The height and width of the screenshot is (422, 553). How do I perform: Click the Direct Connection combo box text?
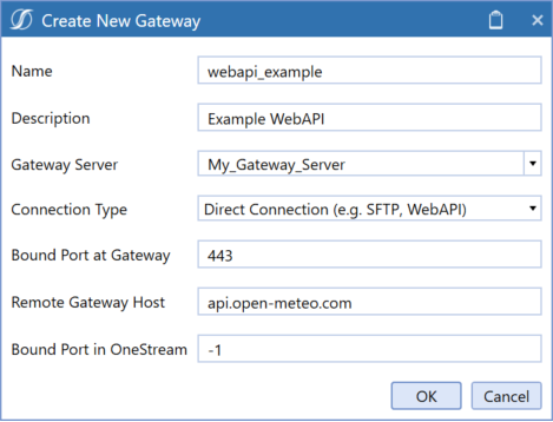tap(335, 209)
